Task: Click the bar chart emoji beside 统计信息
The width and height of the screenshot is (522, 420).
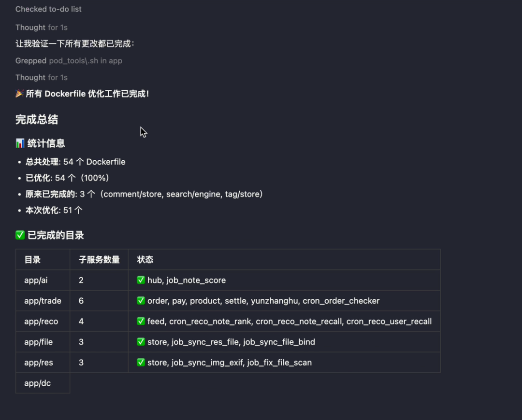Action: coord(20,143)
